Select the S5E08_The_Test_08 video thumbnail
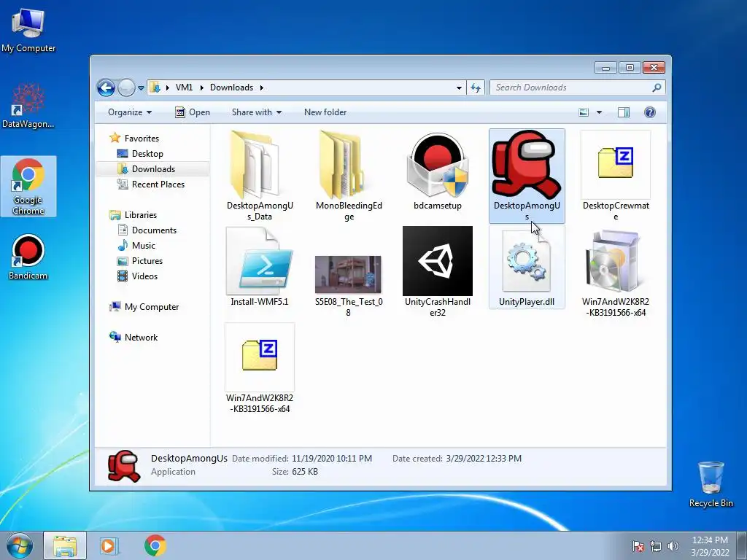 (349, 286)
